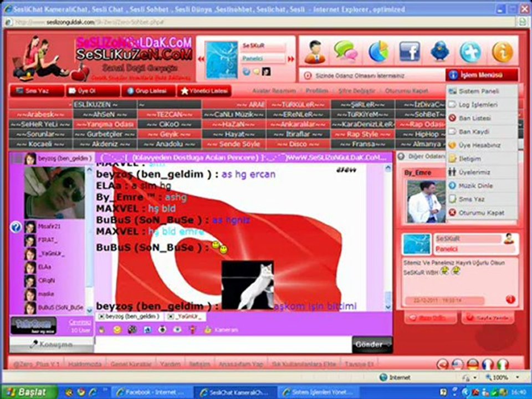Join the Arabesk room
The image size is (532, 399).
tap(40, 114)
